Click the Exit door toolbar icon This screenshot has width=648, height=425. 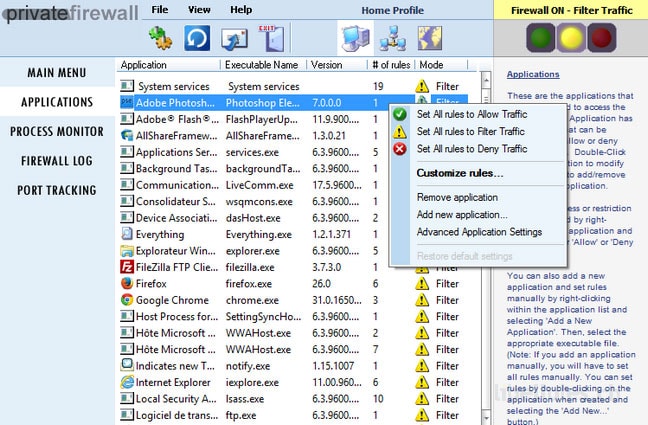pos(272,38)
